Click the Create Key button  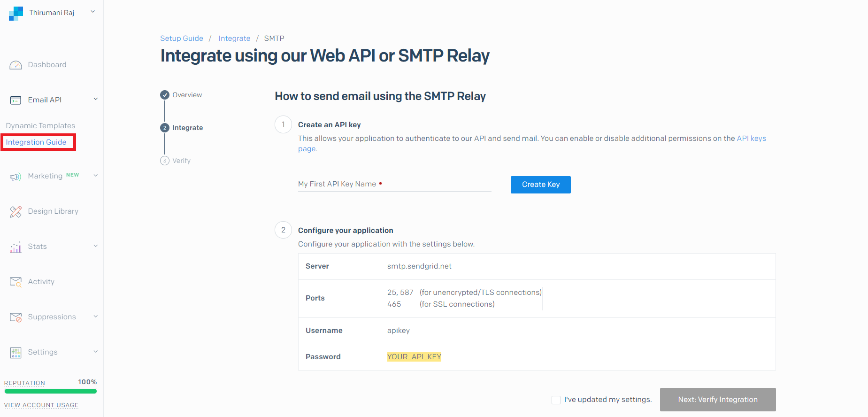pos(541,185)
